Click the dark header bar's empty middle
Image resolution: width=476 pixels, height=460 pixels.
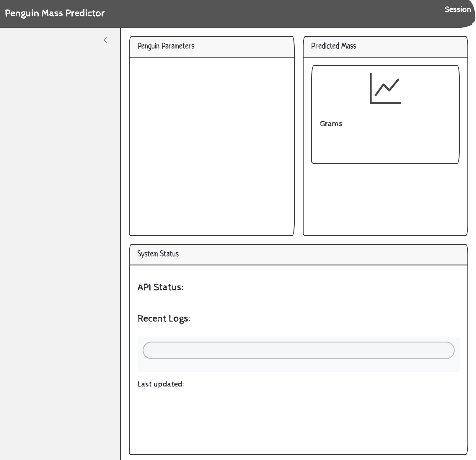pos(266,13)
